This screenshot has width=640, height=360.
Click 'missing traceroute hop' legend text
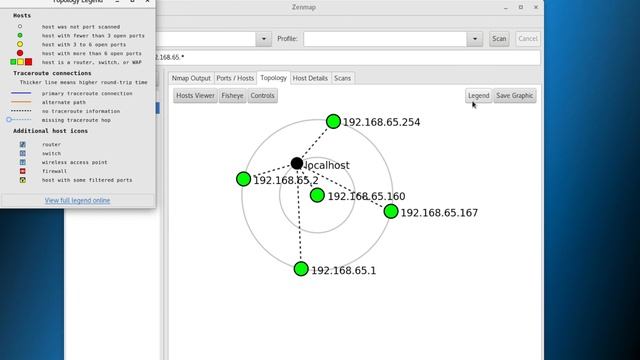tap(76, 120)
